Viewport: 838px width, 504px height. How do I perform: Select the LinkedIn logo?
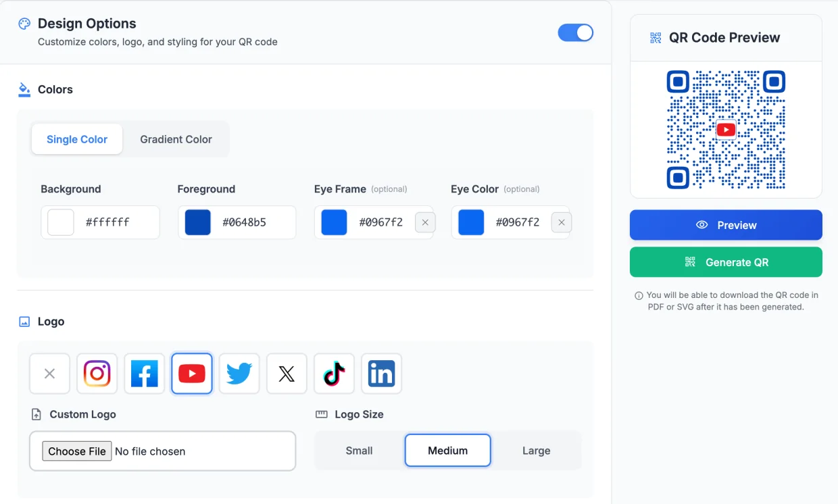click(382, 374)
